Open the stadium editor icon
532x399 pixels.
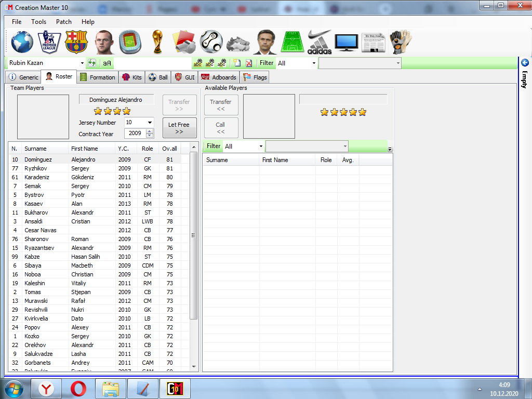tap(130, 42)
